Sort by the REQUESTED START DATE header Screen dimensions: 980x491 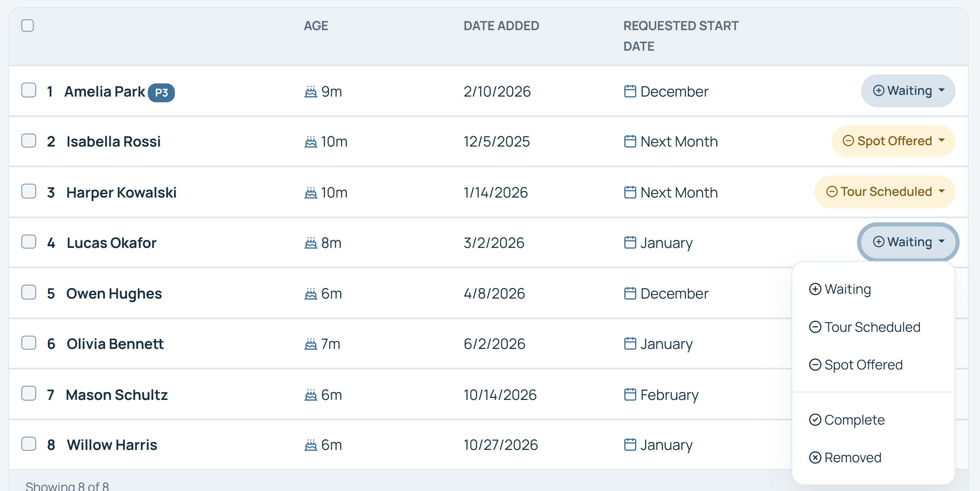pos(681,36)
